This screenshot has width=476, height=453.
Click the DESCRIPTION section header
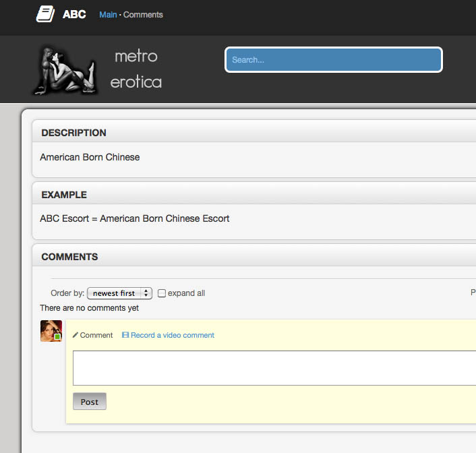(74, 133)
